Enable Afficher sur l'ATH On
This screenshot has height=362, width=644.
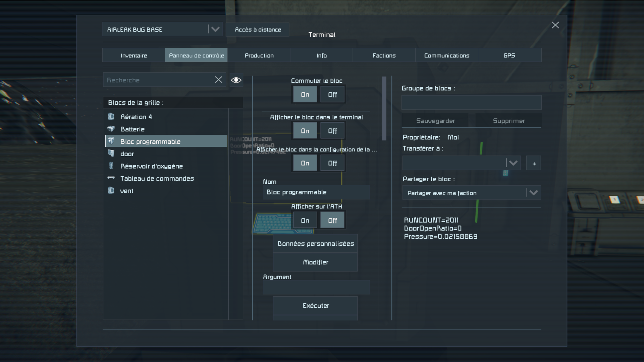point(305,220)
